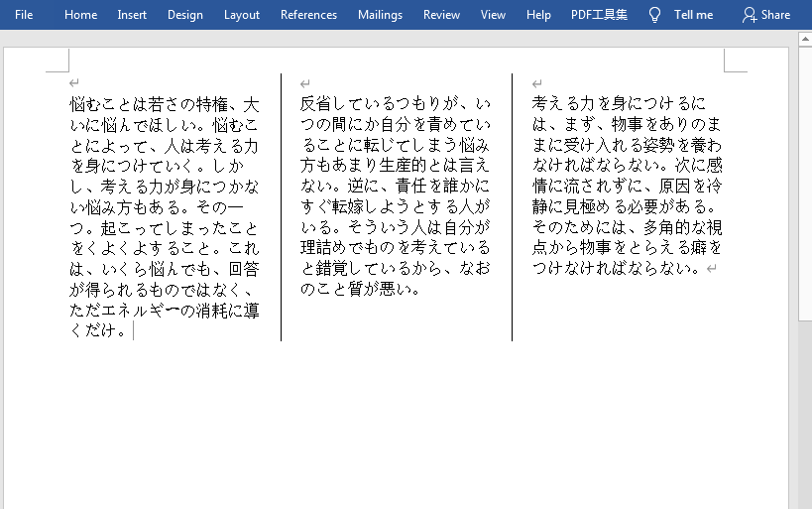Viewport: 812px width, 509px height.
Task: Switch to the Home ribbon tab
Action: (80, 15)
